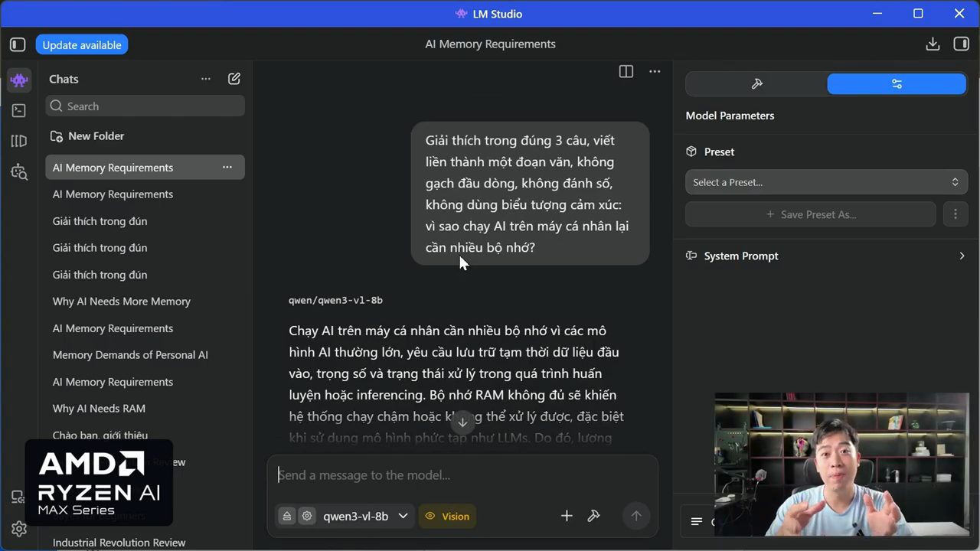
Task: Open the Why AI Needs More Memory chat
Action: [x=122, y=302]
